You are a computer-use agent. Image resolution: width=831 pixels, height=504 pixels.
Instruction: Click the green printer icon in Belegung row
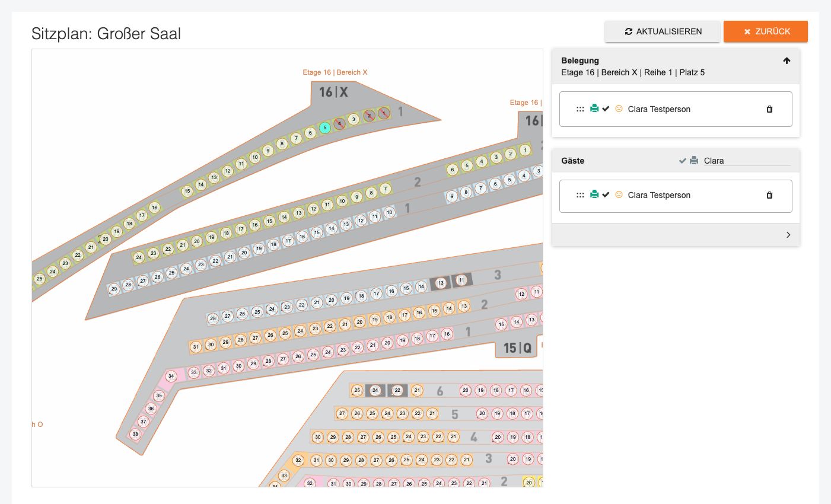(594, 109)
